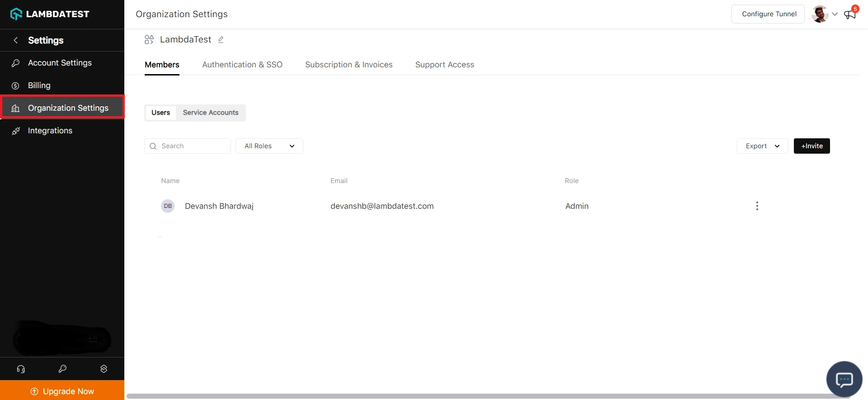Click the Configure Tunnel button
This screenshot has height=400, width=868.
768,14
